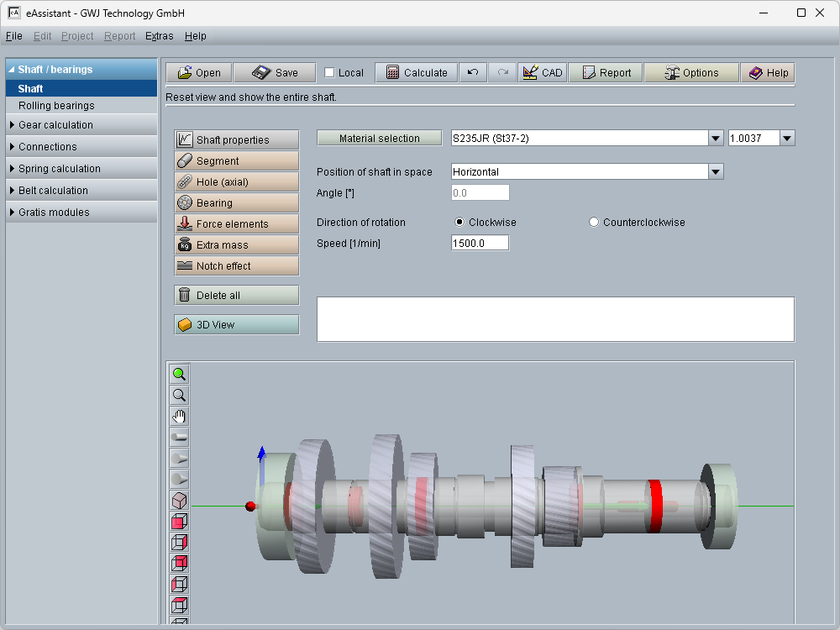Select the pan hand tool
The image size is (840, 630).
coord(179,417)
